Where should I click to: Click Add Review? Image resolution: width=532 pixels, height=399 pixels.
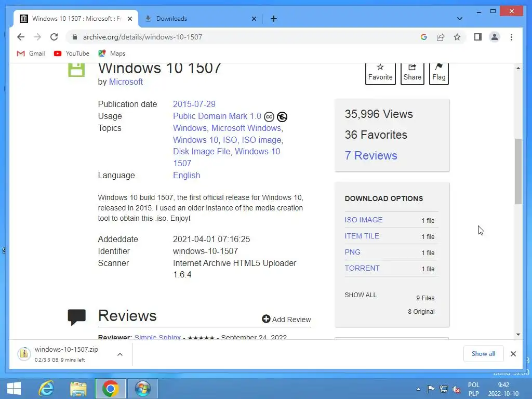pos(286,320)
